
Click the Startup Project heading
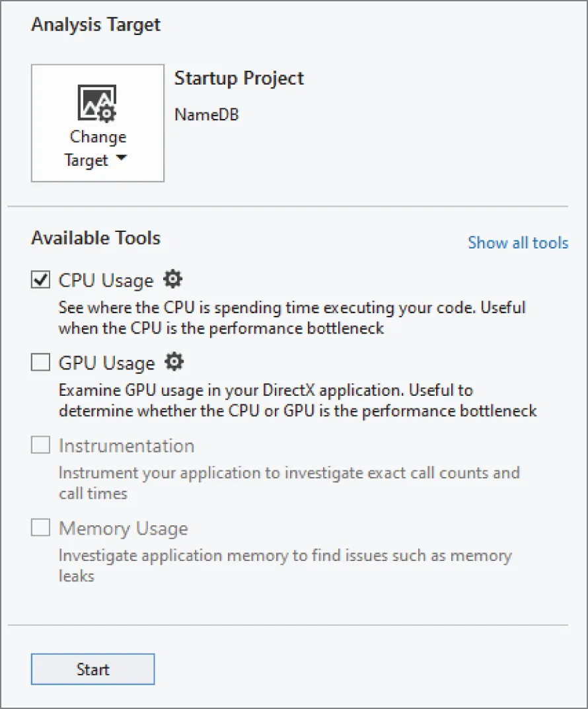(239, 78)
